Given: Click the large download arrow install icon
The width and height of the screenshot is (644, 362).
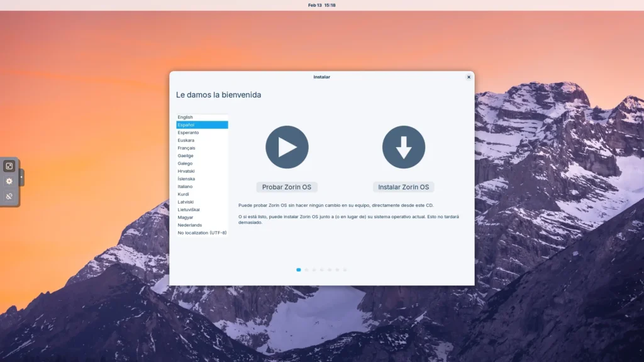Looking at the screenshot, I should click(404, 147).
